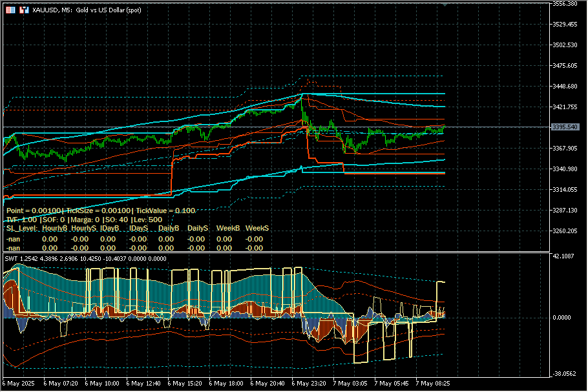
Task: Click price scale value 3529.455
Action: (x=565, y=25)
